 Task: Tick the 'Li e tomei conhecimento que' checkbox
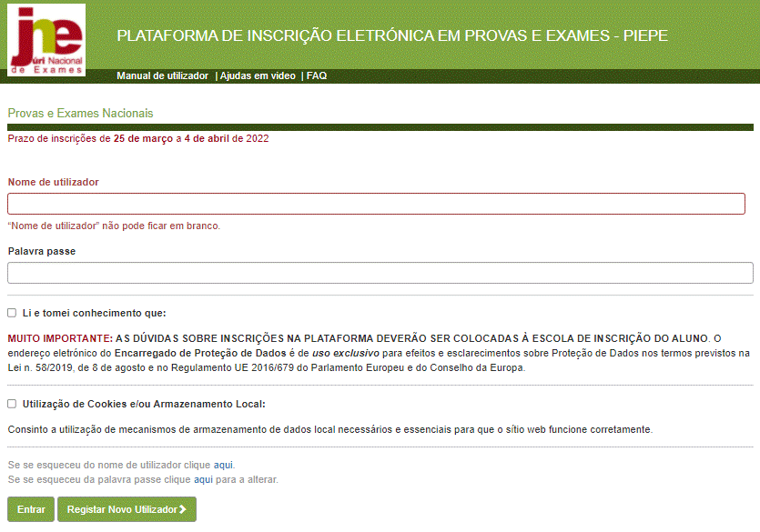(x=12, y=313)
